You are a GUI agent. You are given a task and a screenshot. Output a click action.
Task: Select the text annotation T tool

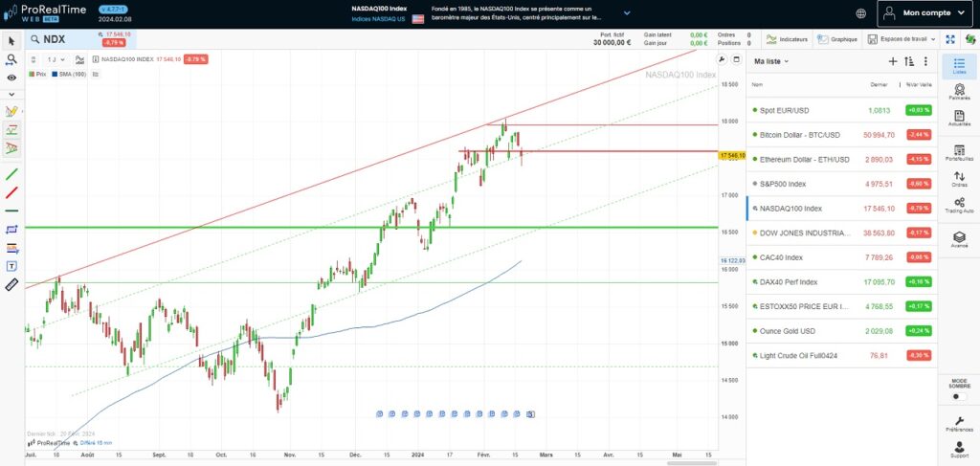pos(11,266)
